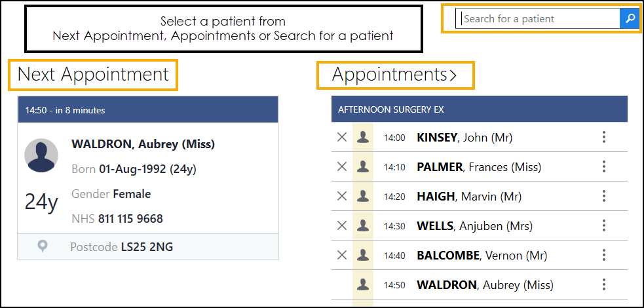
Task: Open the three-dot menu for John Kinsey
Action: pyautogui.click(x=604, y=138)
